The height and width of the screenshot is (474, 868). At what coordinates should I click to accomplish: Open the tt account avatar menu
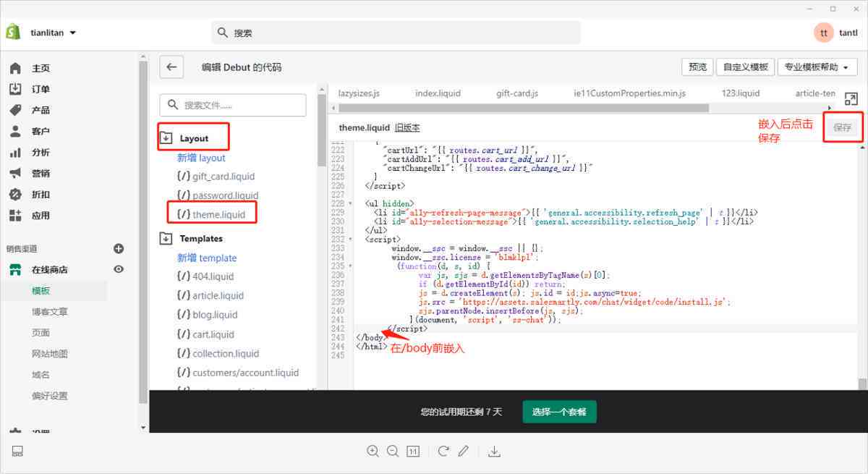click(824, 33)
